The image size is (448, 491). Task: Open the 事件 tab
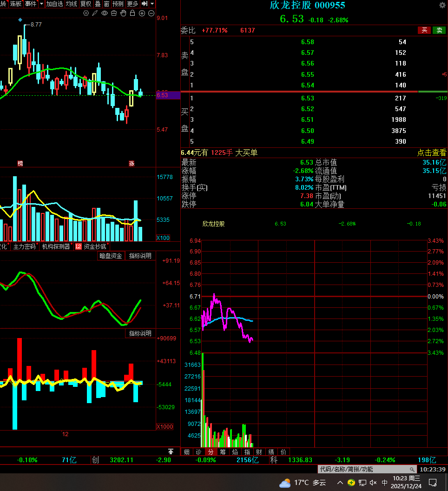[x=31, y=4]
